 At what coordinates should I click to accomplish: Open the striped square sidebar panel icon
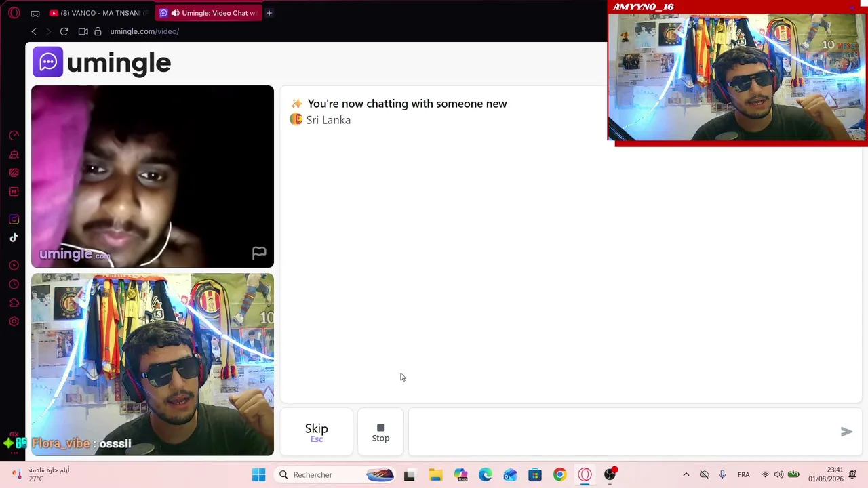14,173
